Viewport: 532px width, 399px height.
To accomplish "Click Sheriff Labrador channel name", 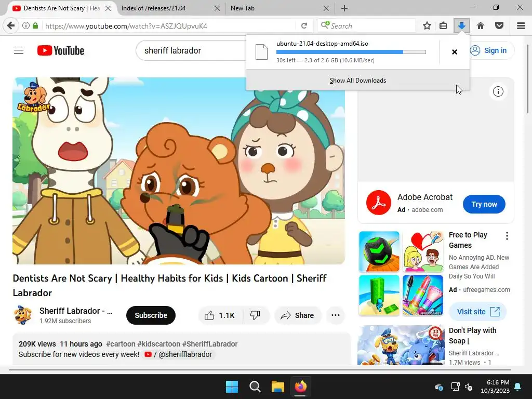I will (x=76, y=311).
